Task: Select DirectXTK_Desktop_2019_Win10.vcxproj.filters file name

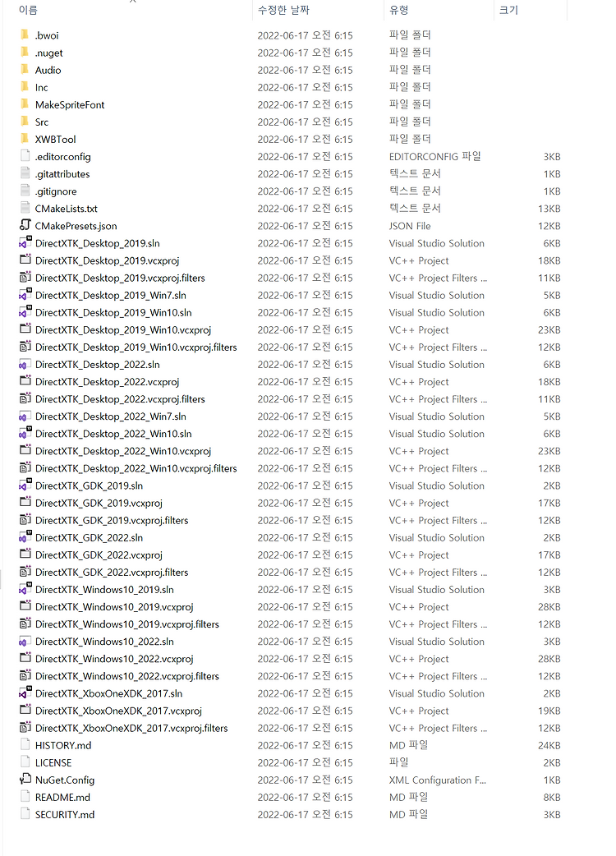Action: (136, 347)
